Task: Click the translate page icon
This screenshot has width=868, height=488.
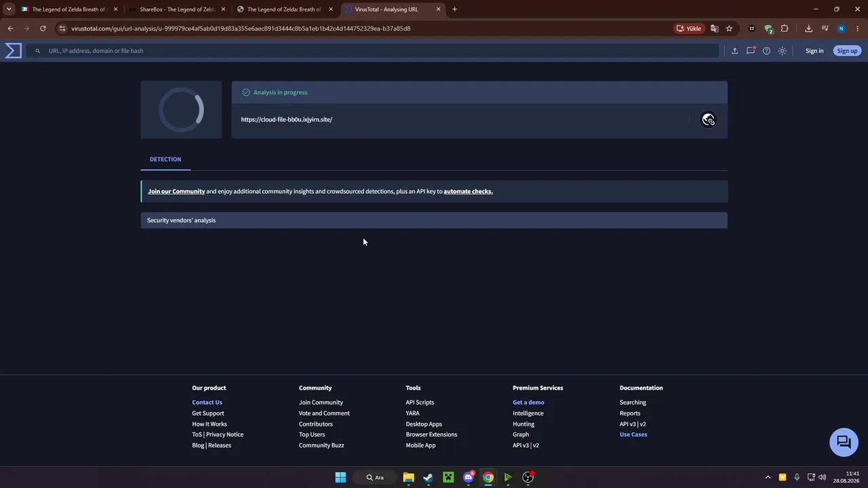Action: tap(714, 28)
